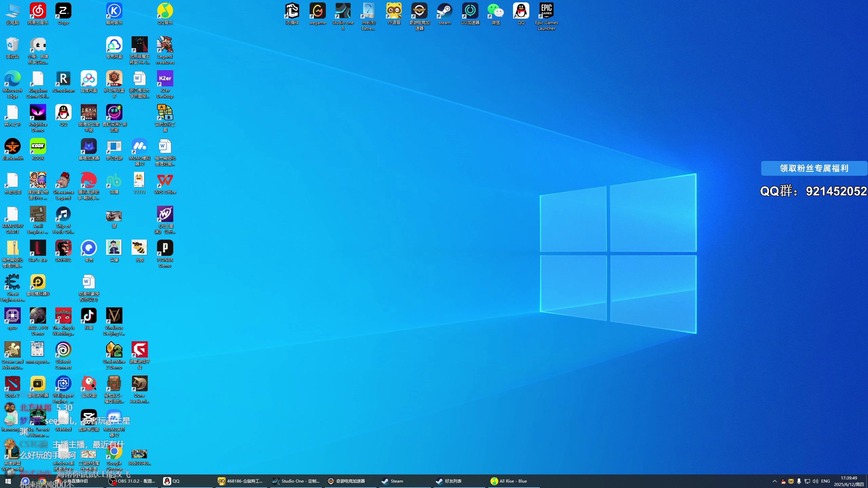Click the network tray icon
Viewport: 868px width, 488px height.
pos(807,481)
